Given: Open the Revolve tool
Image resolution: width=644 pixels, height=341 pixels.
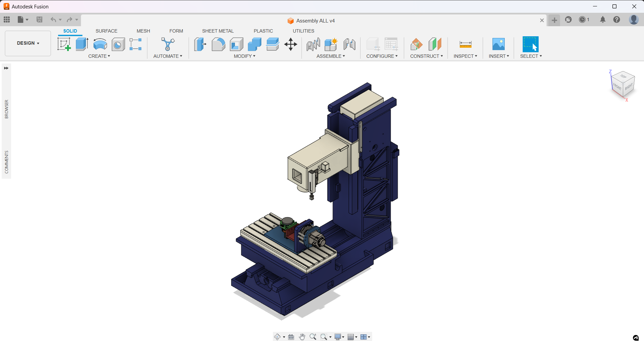Looking at the screenshot, I should click(x=100, y=44).
